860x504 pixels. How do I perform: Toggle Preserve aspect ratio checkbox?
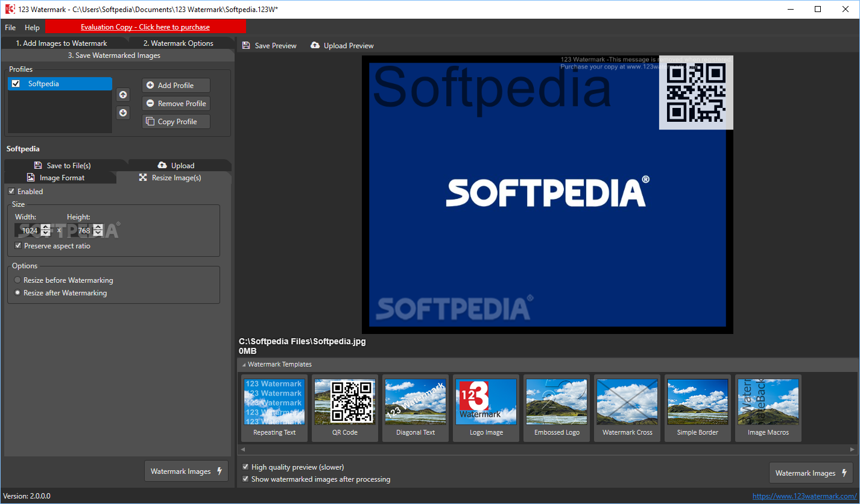pos(18,246)
